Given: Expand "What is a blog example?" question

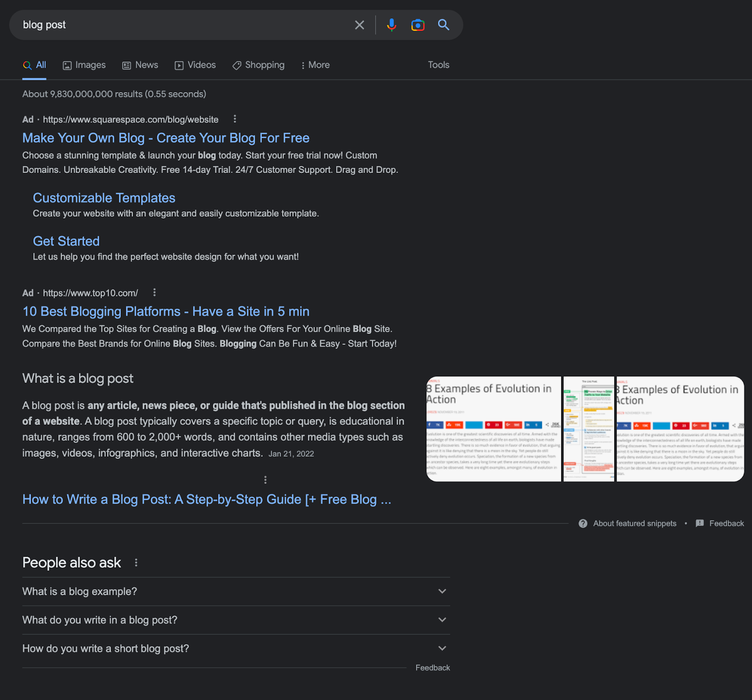Looking at the screenshot, I should click(442, 591).
